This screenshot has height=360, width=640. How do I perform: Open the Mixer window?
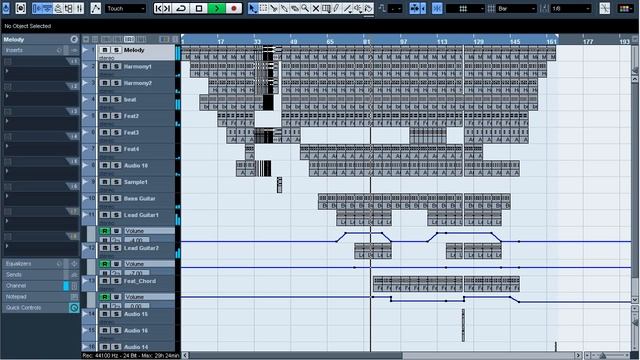(80, 8)
